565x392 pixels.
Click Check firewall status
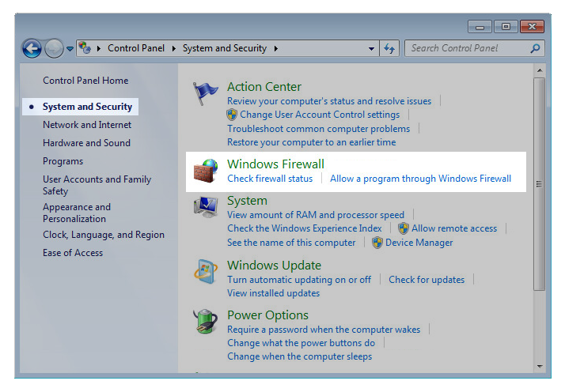(270, 179)
